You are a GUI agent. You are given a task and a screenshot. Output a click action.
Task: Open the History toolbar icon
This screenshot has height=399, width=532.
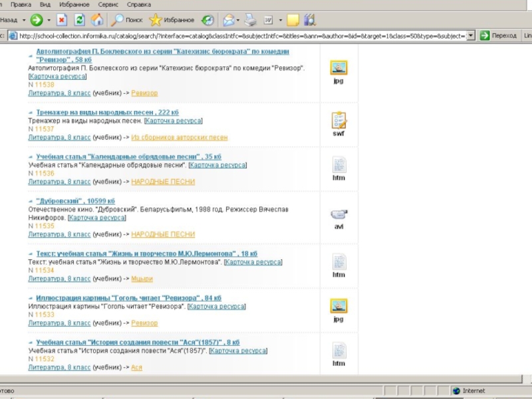pyautogui.click(x=207, y=20)
